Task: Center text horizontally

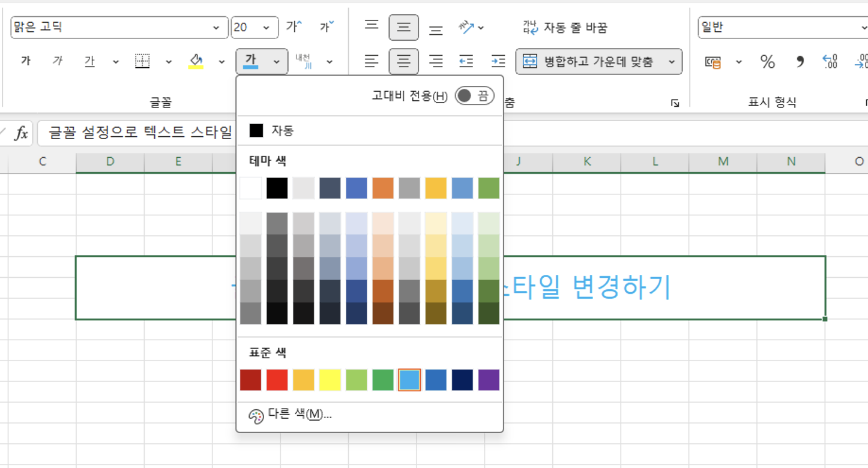Action: tap(404, 61)
